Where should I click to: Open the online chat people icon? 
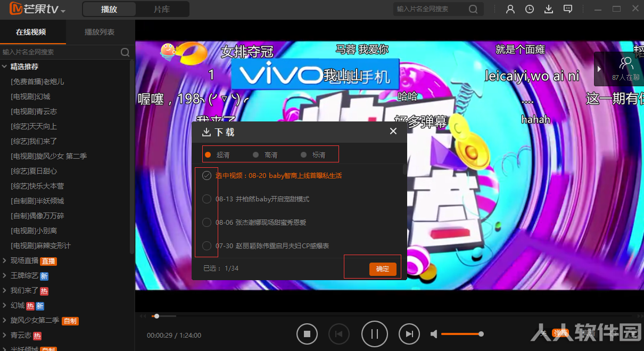point(626,63)
